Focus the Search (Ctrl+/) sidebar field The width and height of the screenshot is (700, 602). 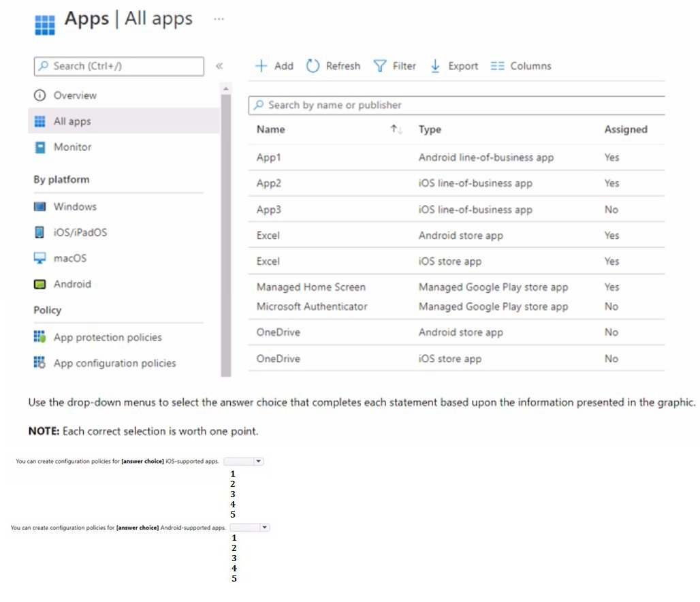[x=118, y=66]
